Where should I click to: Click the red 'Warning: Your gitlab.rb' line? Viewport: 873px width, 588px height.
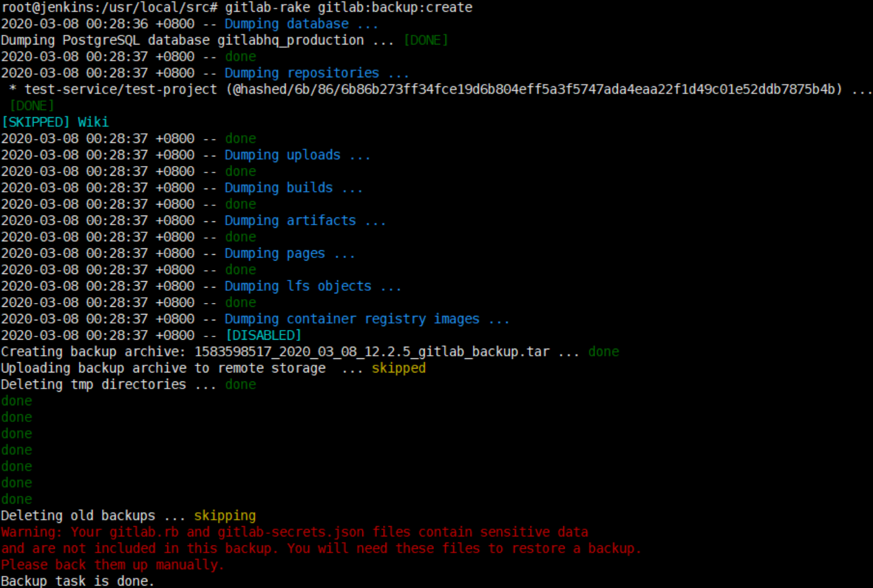[x=295, y=532]
